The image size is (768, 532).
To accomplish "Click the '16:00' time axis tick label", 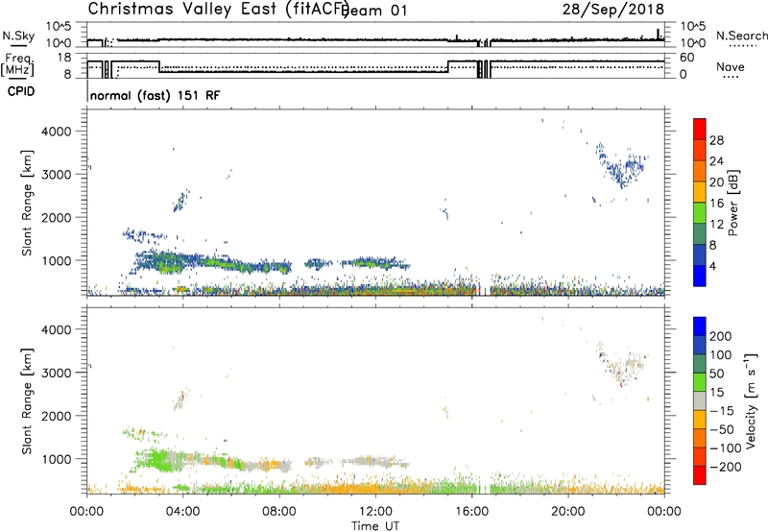I will pyautogui.click(x=471, y=512).
